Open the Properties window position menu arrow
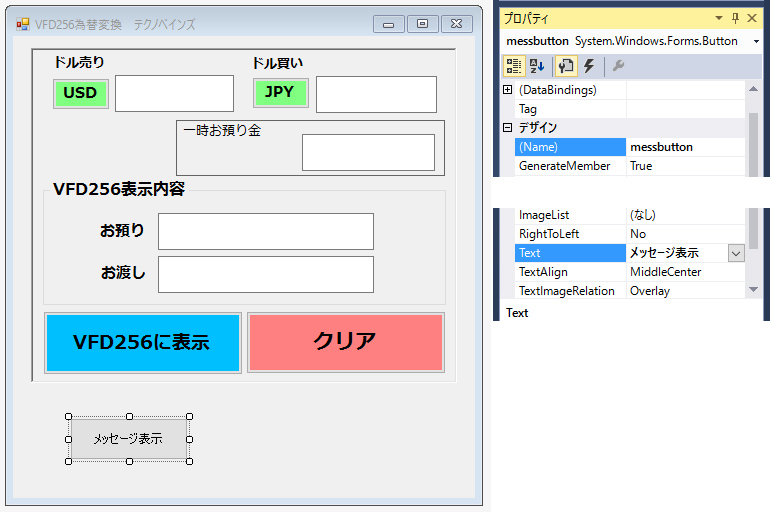770x512 pixels. [x=719, y=18]
